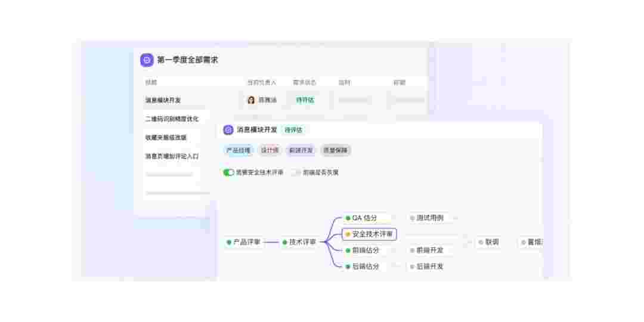The width and height of the screenshot is (644, 322).
Task: Toggle the 需要安全技术评审 switch
Action: (228, 172)
